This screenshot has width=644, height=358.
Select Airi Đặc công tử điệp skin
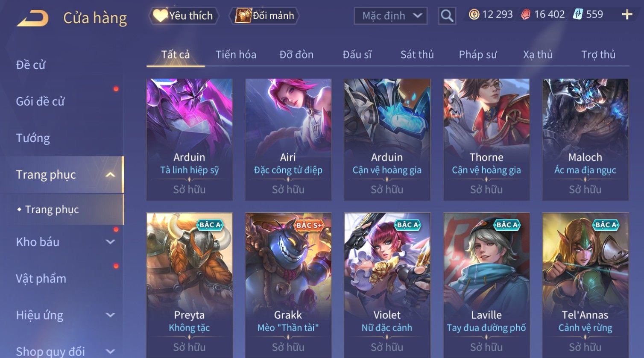coord(288,139)
